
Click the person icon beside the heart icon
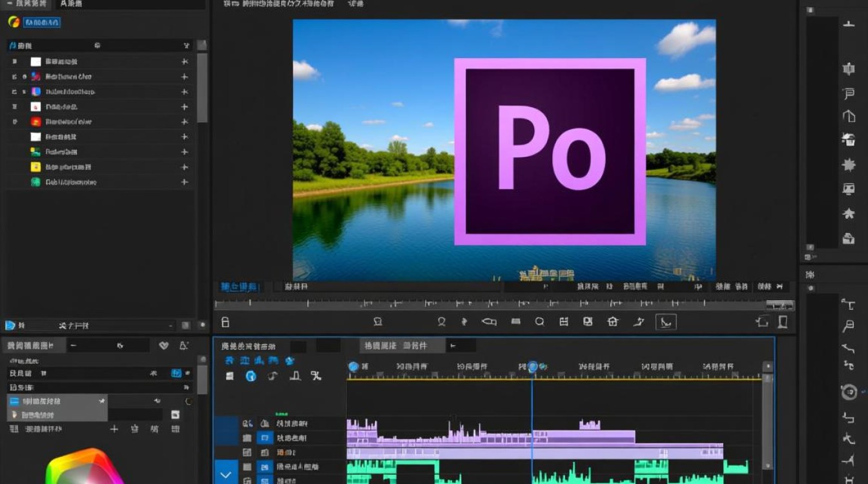coord(183,346)
